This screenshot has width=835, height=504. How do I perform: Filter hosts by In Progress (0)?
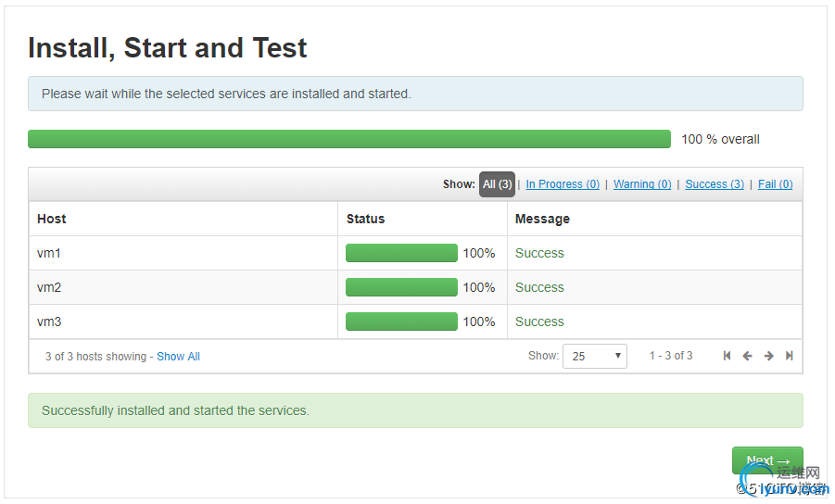[563, 184]
